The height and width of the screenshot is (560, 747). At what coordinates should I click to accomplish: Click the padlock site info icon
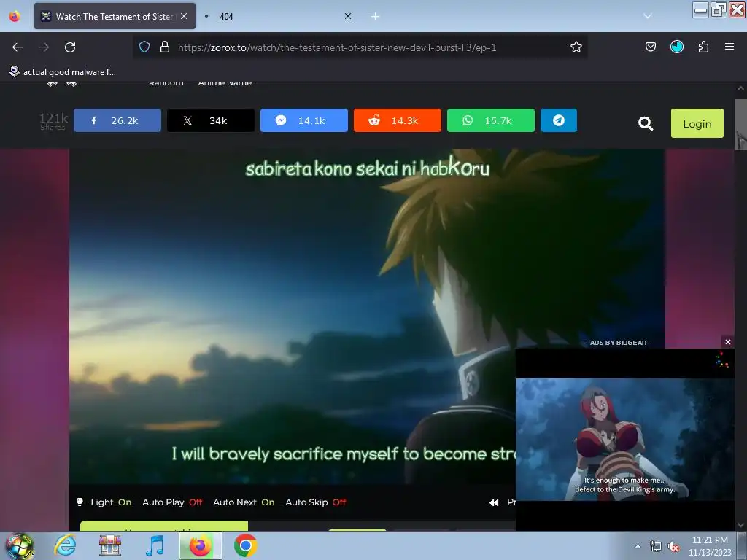tap(165, 47)
